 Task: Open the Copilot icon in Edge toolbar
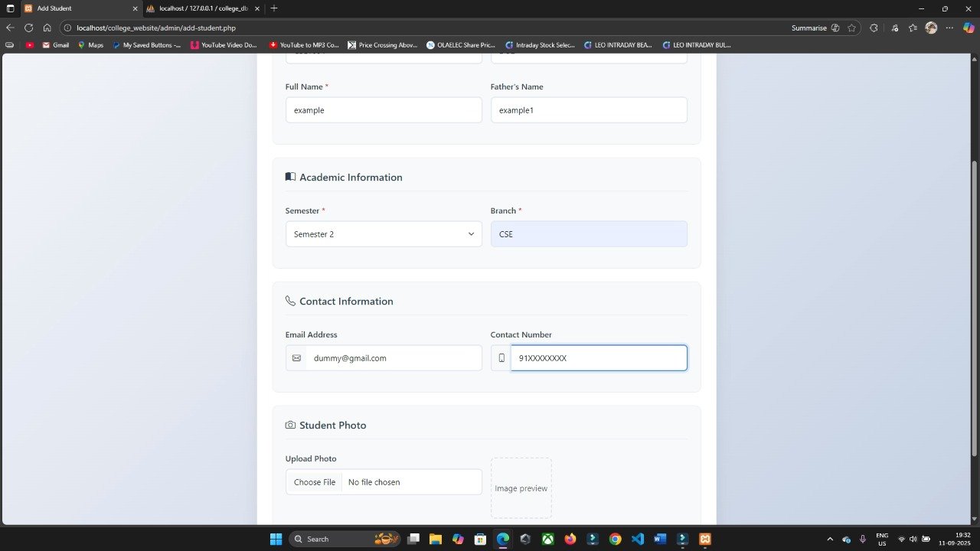coord(969,28)
